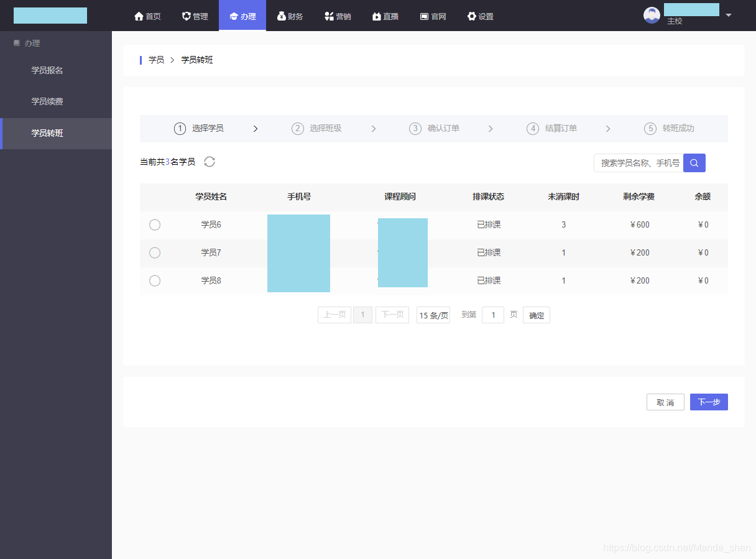Screen dimensions: 756x559
Task: Click the page number input field
Action: tap(492, 315)
